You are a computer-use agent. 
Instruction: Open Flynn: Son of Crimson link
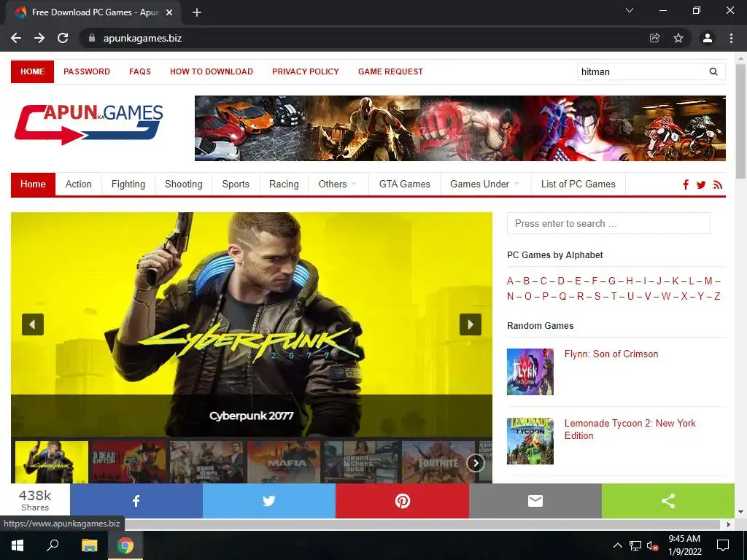[611, 354]
